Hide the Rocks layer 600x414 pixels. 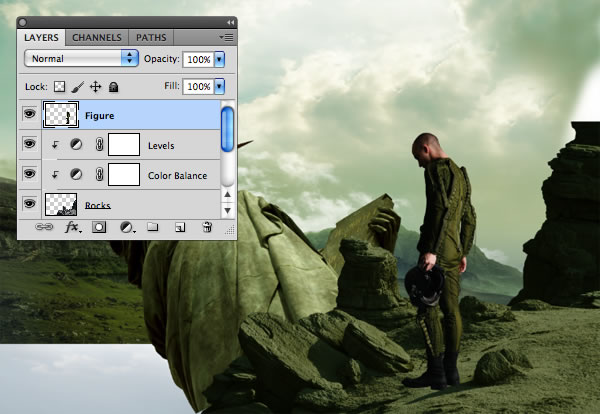[29, 203]
